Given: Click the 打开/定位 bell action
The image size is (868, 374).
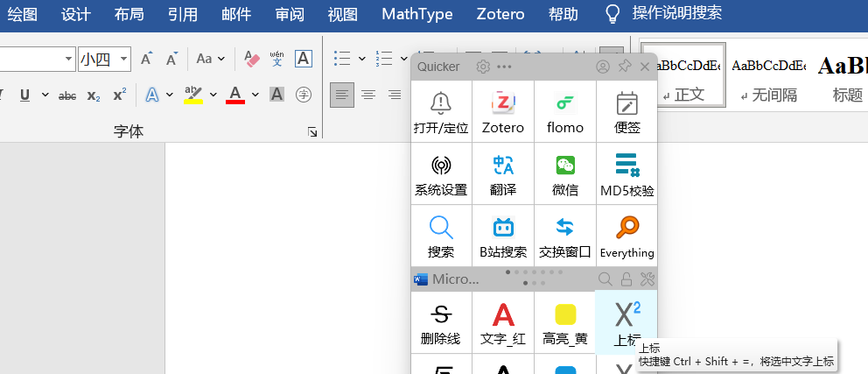Looking at the screenshot, I should tap(441, 111).
